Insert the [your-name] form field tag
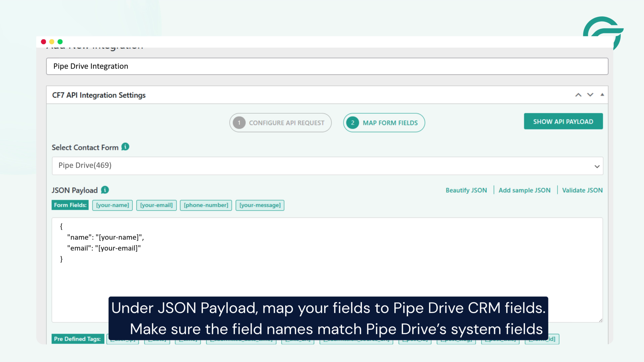 pos(112,205)
